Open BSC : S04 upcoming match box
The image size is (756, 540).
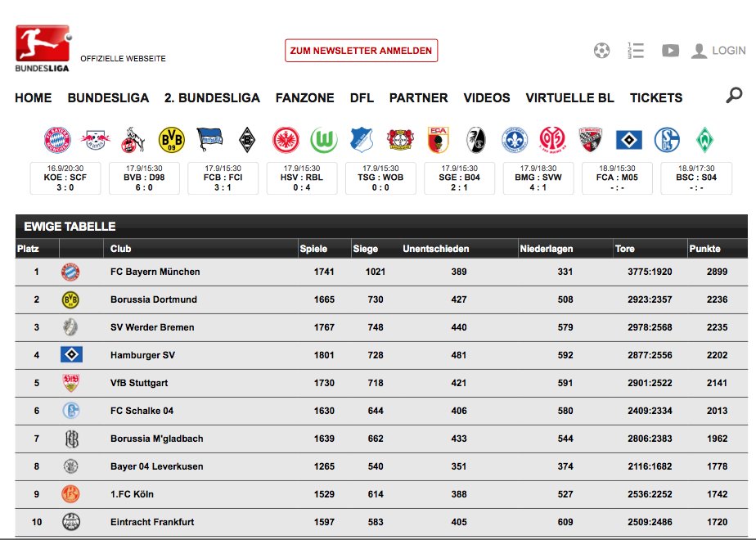tap(696, 178)
